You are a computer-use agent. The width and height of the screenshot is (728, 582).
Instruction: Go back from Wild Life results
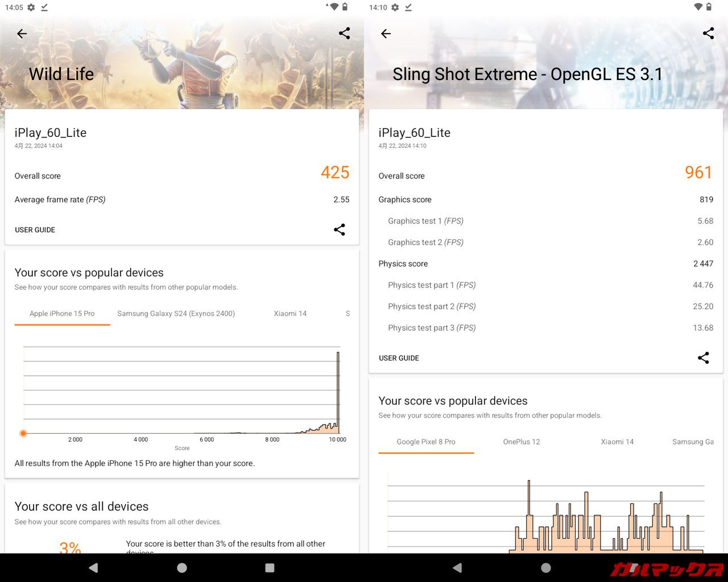[x=22, y=34]
